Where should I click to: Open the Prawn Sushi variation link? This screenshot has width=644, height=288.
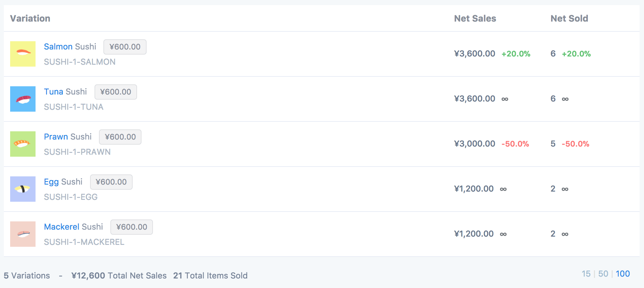[x=68, y=137]
